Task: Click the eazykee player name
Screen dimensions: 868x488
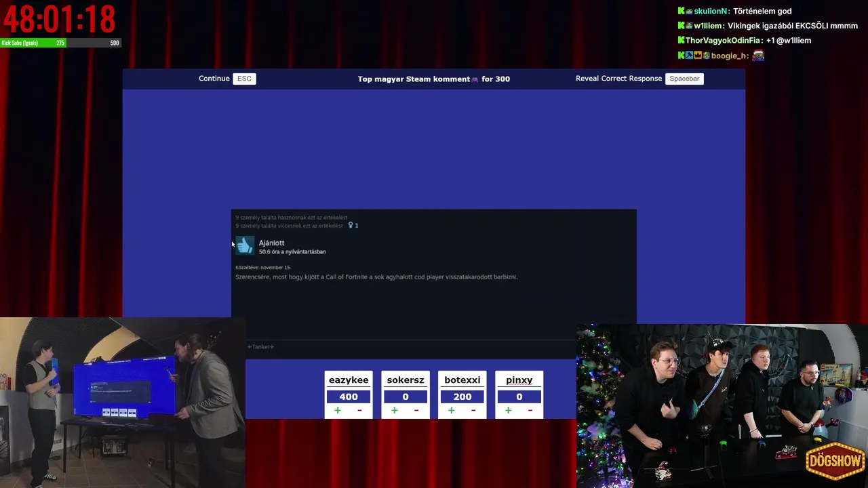Action: 349,380
